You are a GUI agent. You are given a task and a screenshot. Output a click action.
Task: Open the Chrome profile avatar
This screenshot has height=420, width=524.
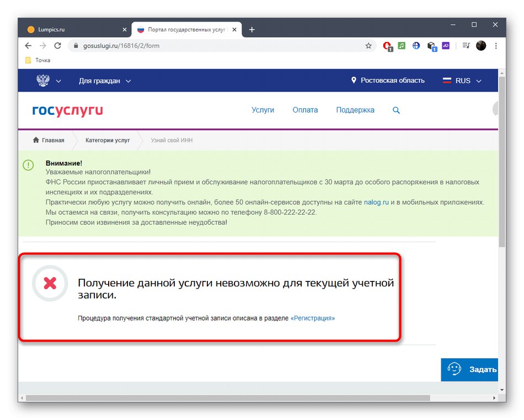pyautogui.click(x=481, y=45)
